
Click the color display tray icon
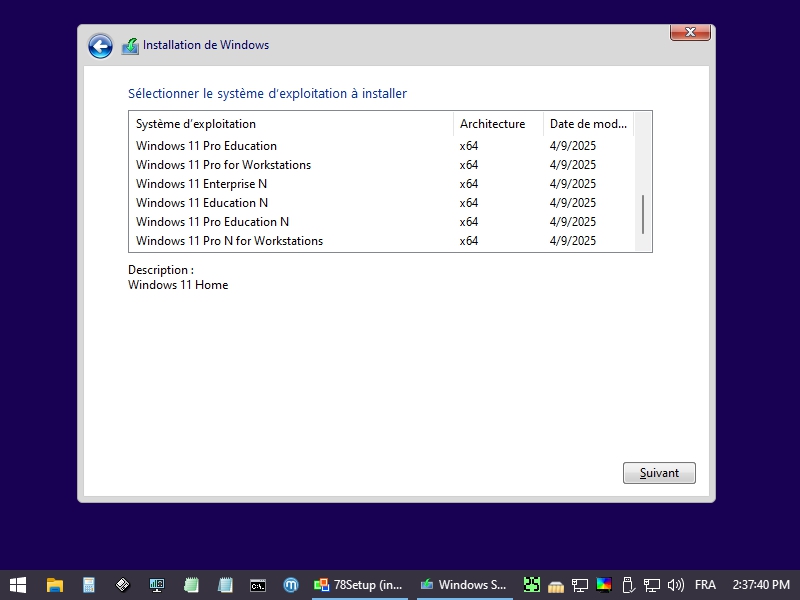click(604, 585)
